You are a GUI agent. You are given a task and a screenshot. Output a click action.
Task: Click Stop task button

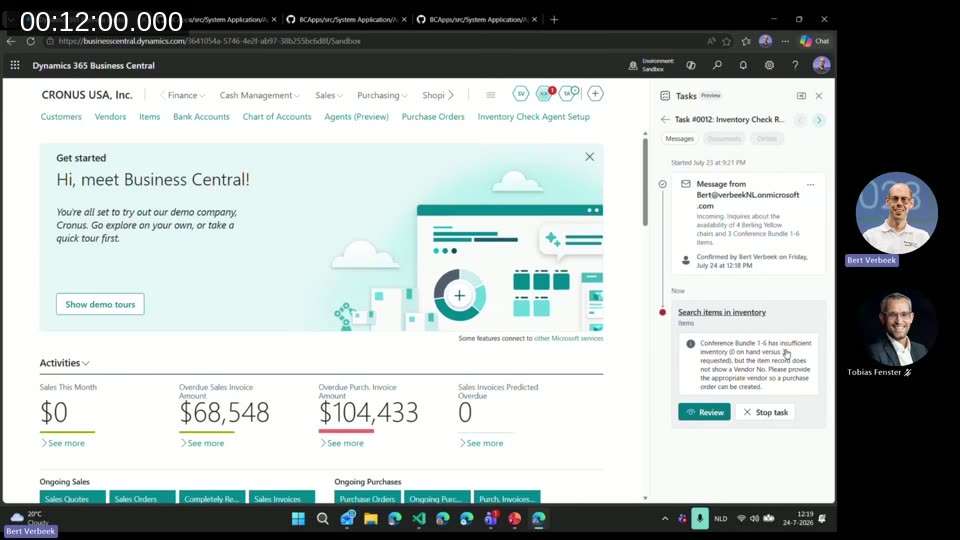765,412
